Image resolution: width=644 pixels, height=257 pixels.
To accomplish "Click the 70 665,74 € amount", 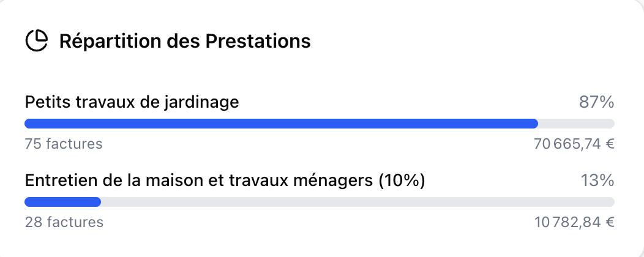I will click(x=574, y=144).
